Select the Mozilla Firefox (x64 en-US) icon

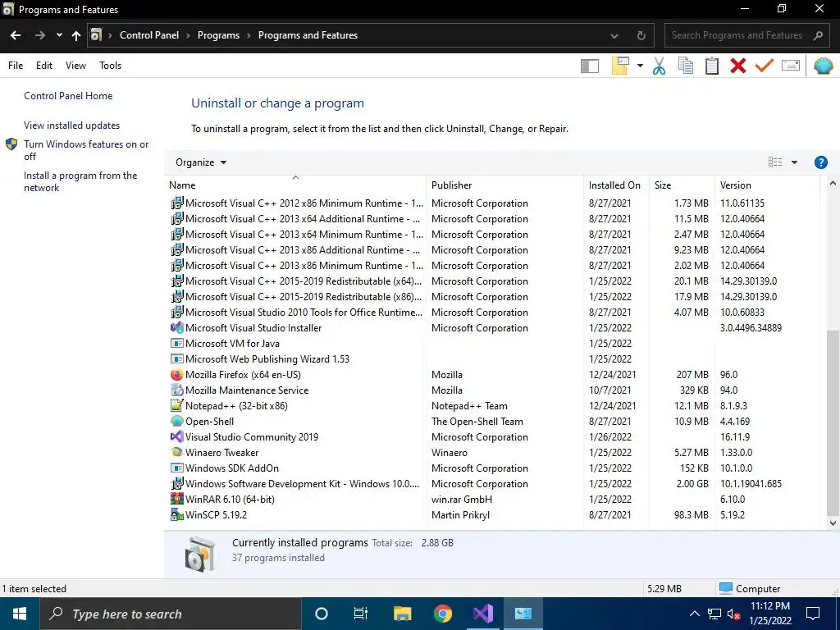(177, 375)
